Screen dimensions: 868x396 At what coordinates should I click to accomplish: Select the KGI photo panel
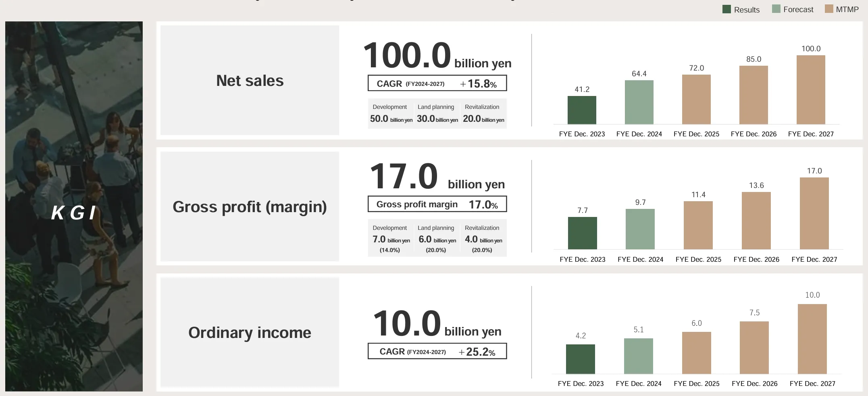point(74,206)
